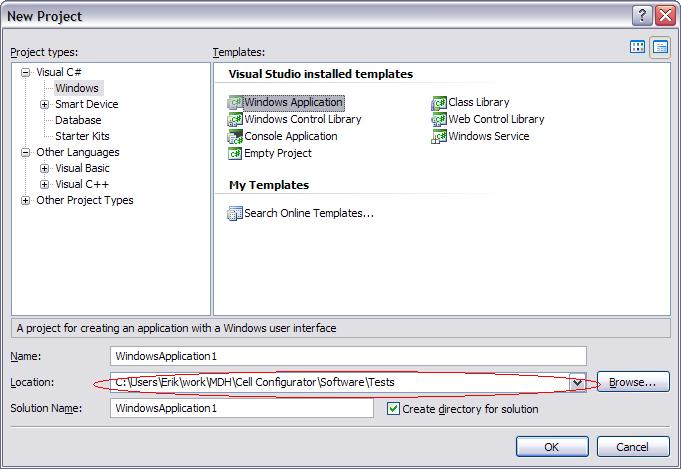This screenshot has height=469, width=681.
Task: Collapse the Visual C# tree node
Action: (26, 73)
